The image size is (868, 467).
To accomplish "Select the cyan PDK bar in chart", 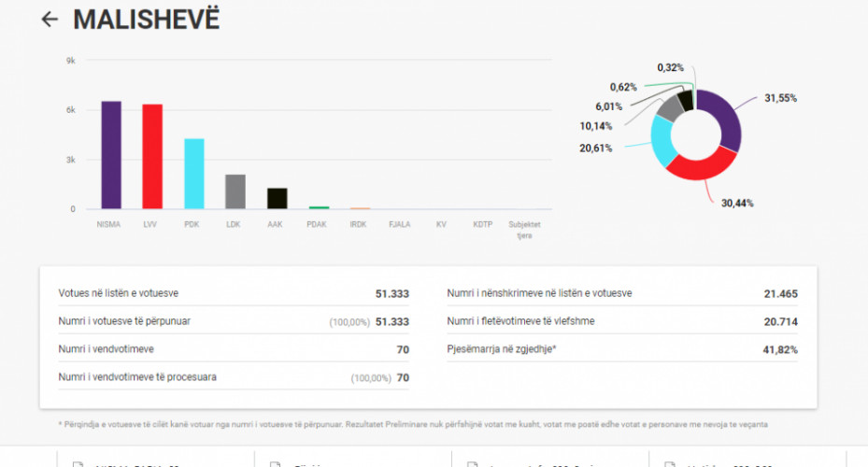I will coord(193,174).
